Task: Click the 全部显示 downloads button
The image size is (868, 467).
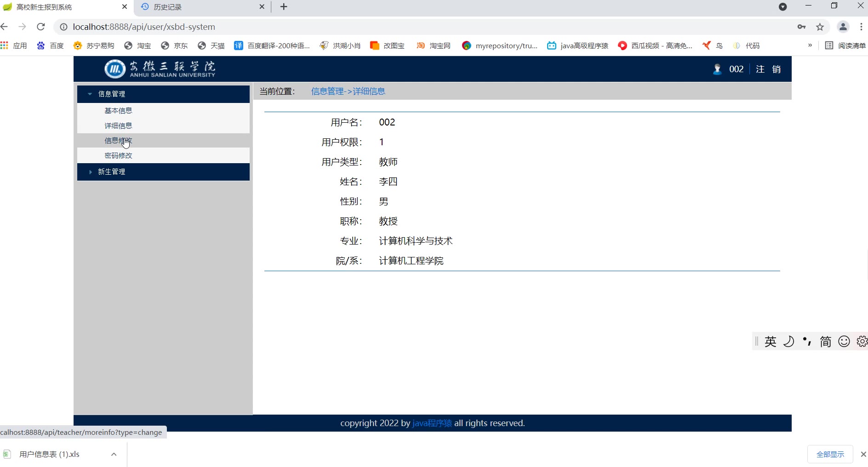Action: (830, 454)
